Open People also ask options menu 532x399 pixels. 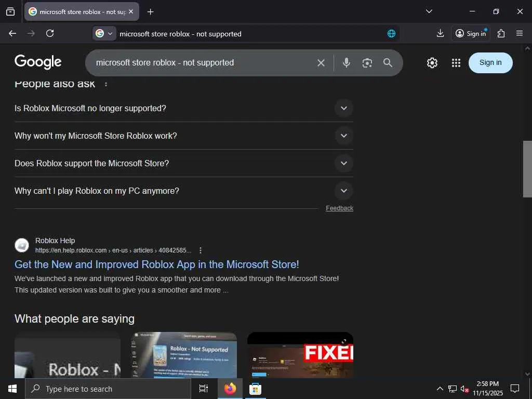(106, 84)
